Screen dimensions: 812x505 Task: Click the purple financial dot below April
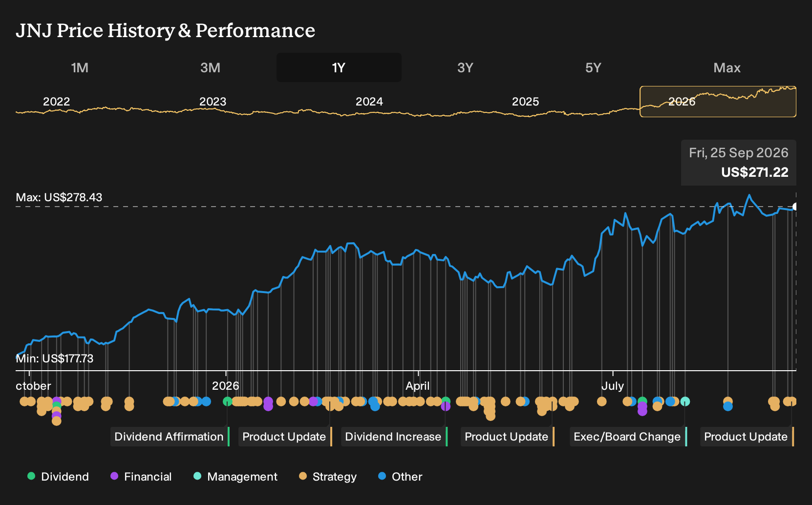[446, 406]
